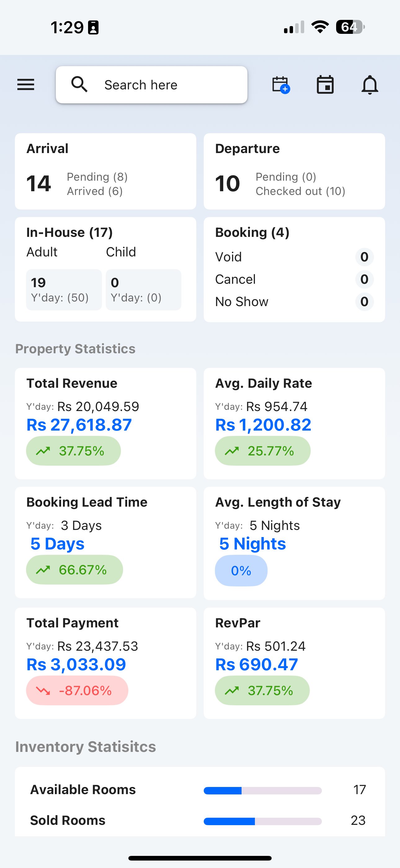Open the calendar view icon

[325, 84]
